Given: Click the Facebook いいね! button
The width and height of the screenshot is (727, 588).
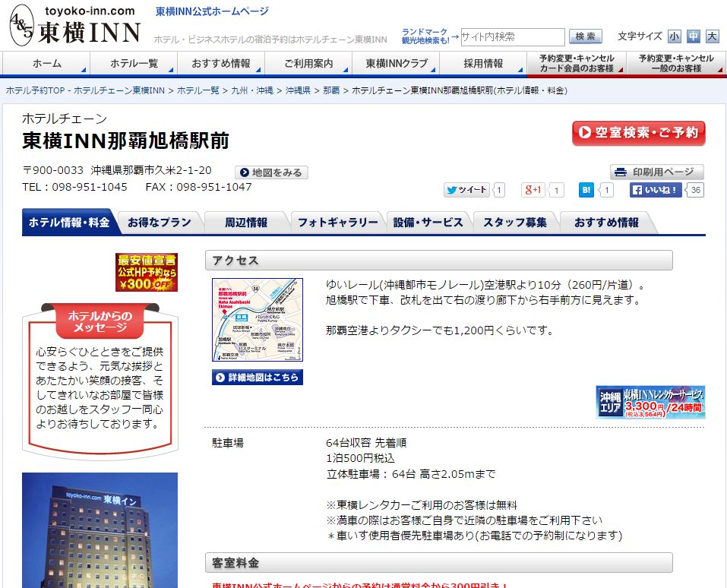Looking at the screenshot, I should click(656, 190).
